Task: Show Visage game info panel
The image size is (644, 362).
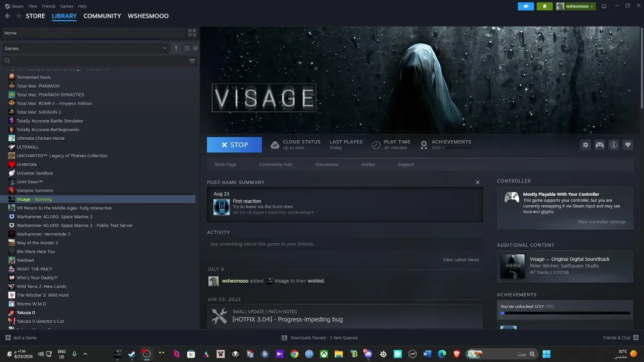Action: [614, 145]
